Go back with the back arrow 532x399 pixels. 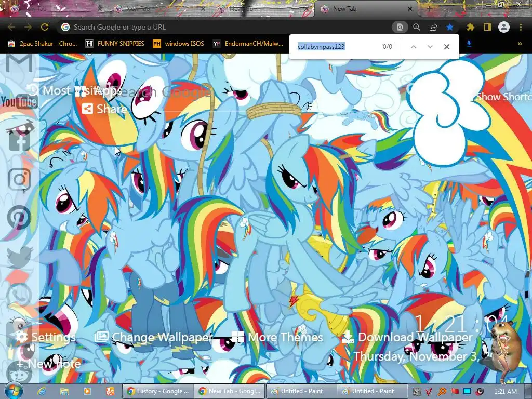pyautogui.click(x=11, y=27)
